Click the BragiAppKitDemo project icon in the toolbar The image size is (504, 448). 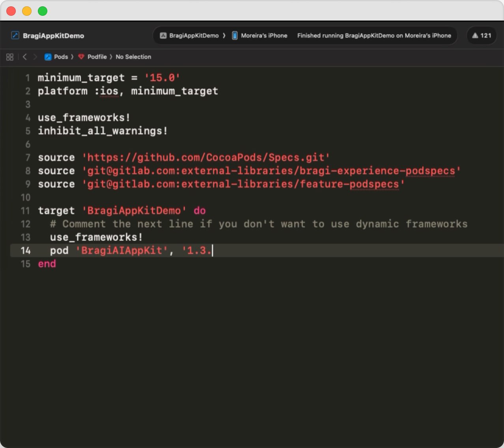pyautogui.click(x=15, y=35)
